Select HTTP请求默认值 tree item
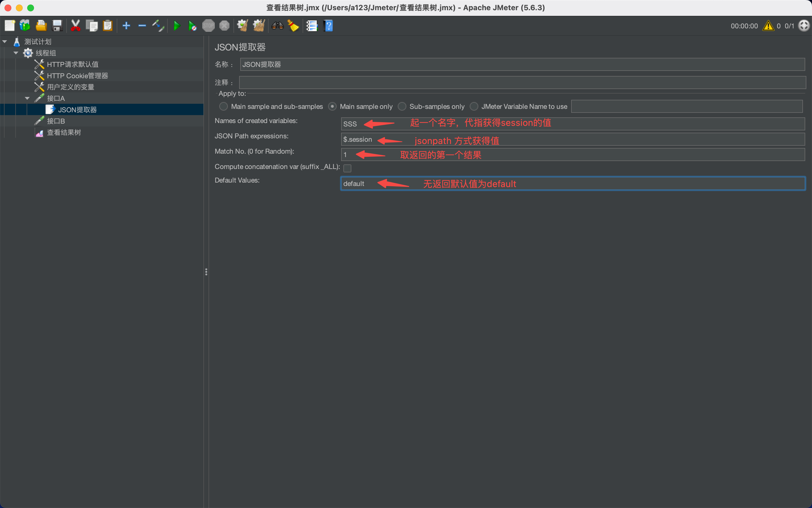The width and height of the screenshot is (812, 508). pyautogui.click(x=73, y=65)
